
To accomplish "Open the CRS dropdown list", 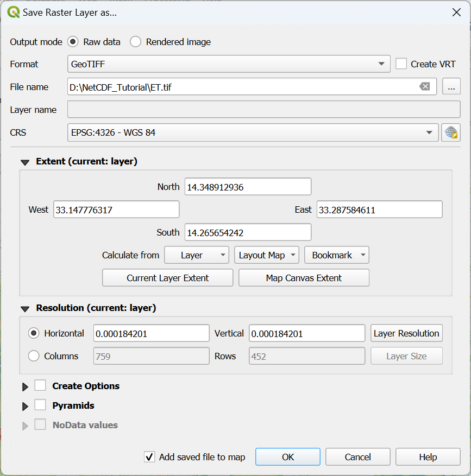I will click(253, 132).
